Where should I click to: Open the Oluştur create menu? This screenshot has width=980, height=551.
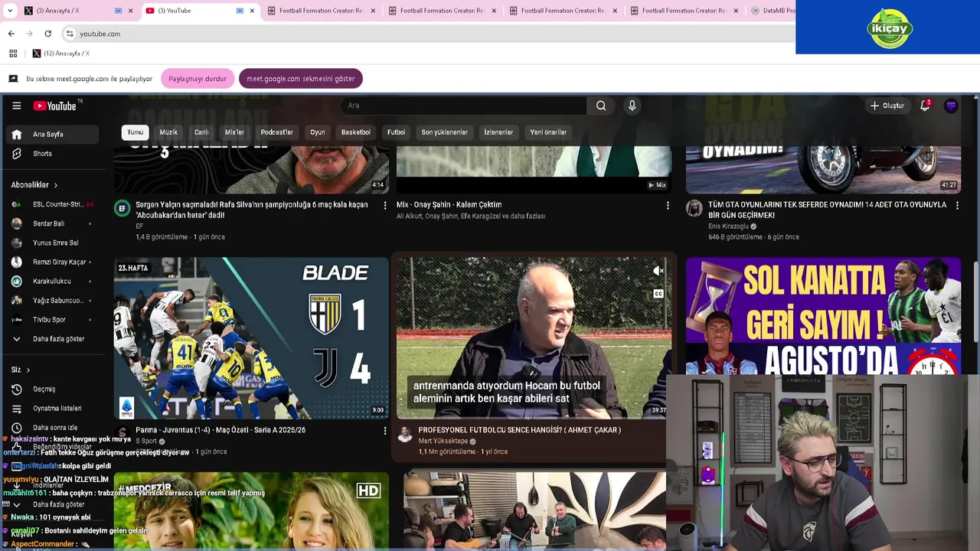887,106
